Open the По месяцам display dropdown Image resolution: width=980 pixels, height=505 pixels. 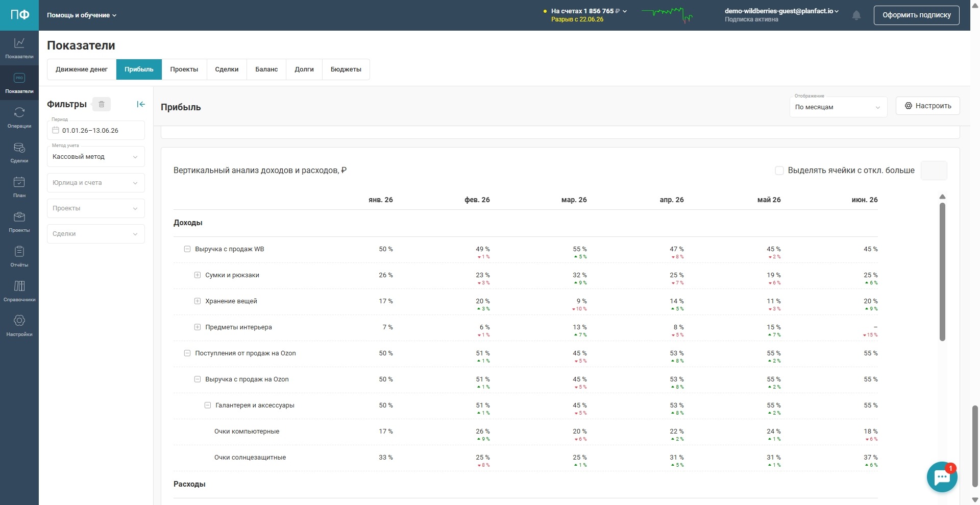pos(838,107)
